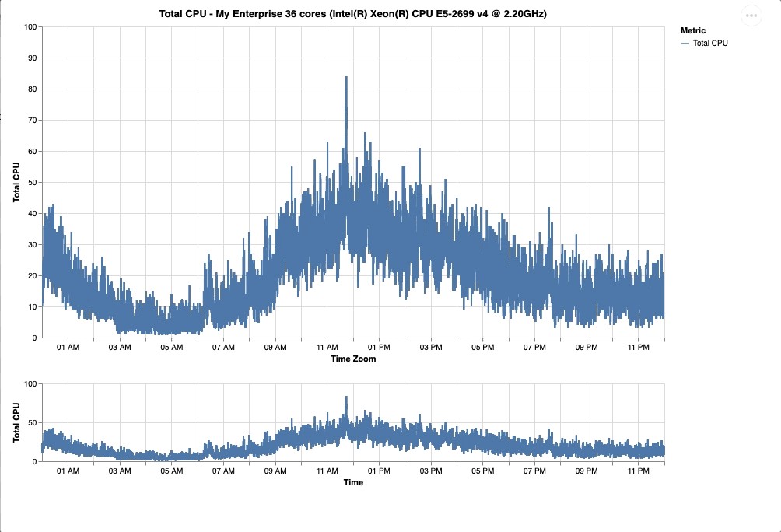Select 01 PM tick on the overview chart

point(379,471)
